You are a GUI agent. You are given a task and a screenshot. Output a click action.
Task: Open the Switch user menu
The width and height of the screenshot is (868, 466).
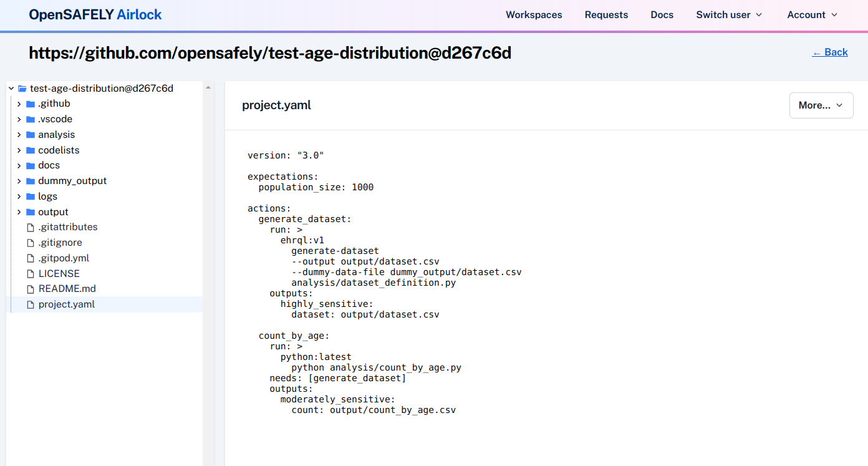point(728,14)
